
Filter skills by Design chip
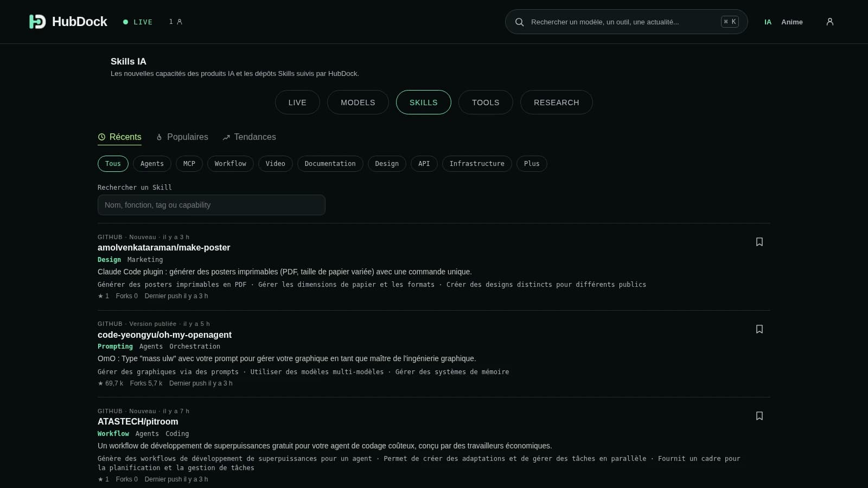click(x=387, y=164)
